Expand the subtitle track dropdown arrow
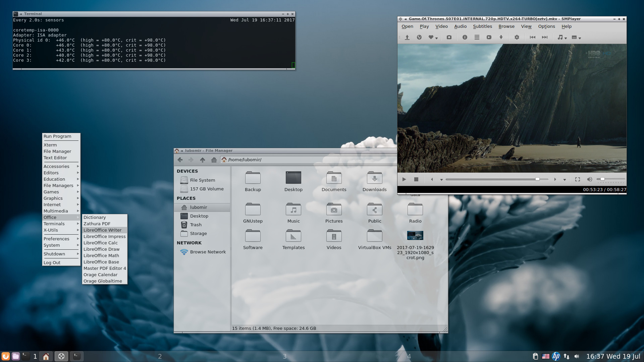 coord(580,38)
